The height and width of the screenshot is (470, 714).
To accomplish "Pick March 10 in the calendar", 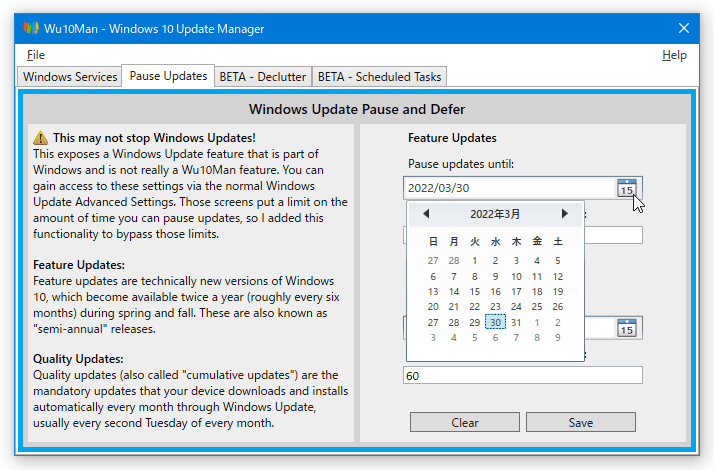I will click(x=516, y=276).
